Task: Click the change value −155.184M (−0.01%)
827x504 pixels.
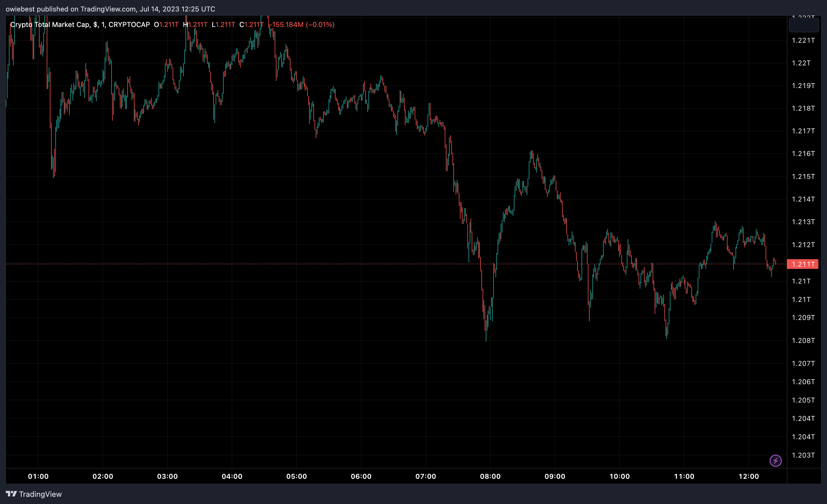Action: click(301, 24)
